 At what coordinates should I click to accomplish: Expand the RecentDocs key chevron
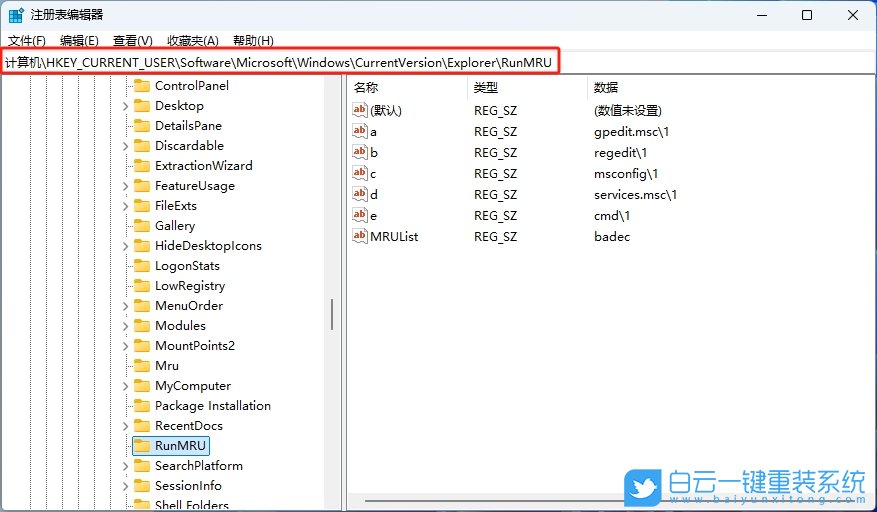pyautogui.click(x=125, y=426)
